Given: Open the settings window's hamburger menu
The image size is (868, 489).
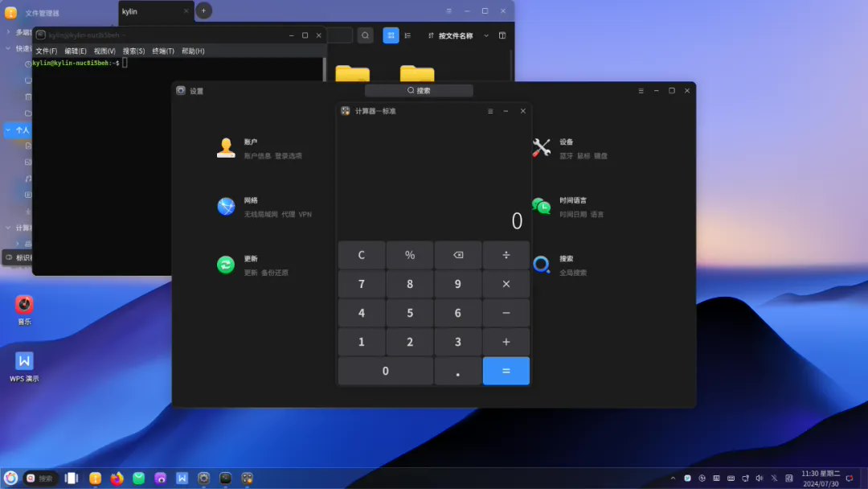Looking at the screenshot, I should click(x=641, y=91).
